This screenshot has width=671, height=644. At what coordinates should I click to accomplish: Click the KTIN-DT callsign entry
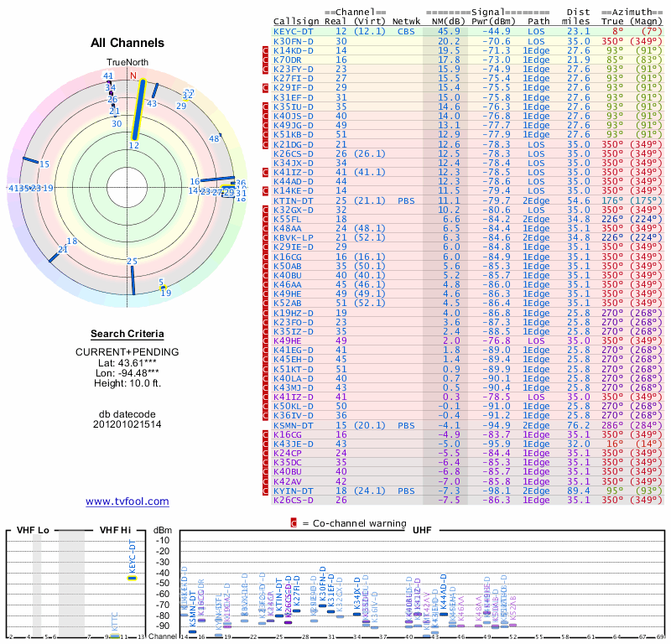click(x=293, y=200)
